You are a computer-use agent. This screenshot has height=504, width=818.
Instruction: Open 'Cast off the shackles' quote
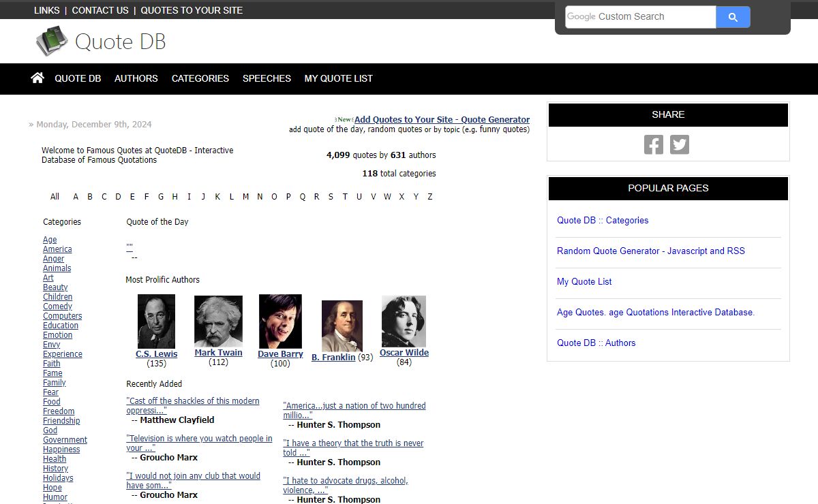coord(193,406)
